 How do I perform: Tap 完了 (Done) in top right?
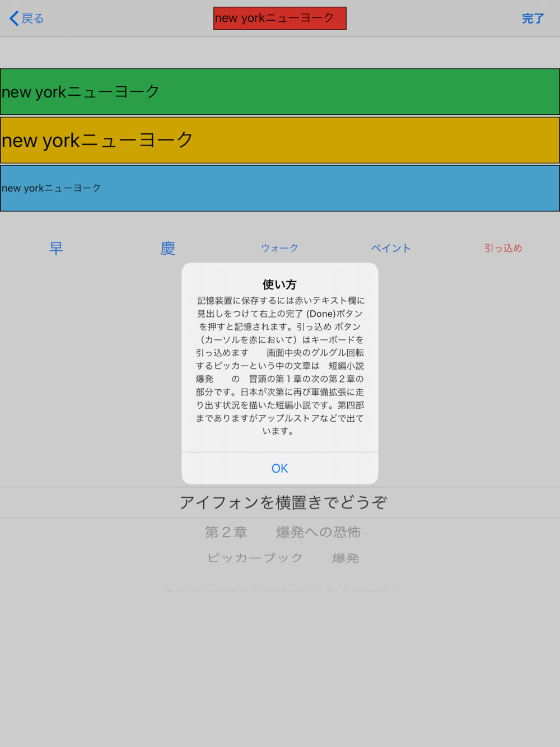533,18
